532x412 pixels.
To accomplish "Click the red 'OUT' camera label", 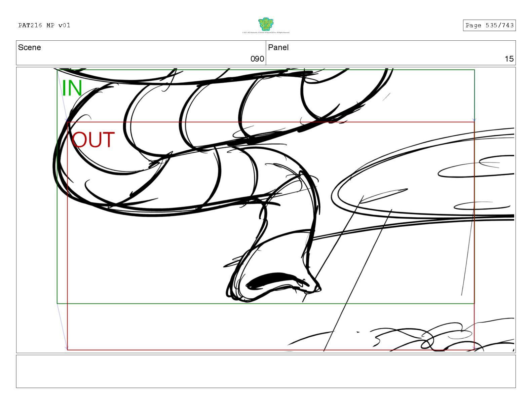I will (x=93, y=140).
